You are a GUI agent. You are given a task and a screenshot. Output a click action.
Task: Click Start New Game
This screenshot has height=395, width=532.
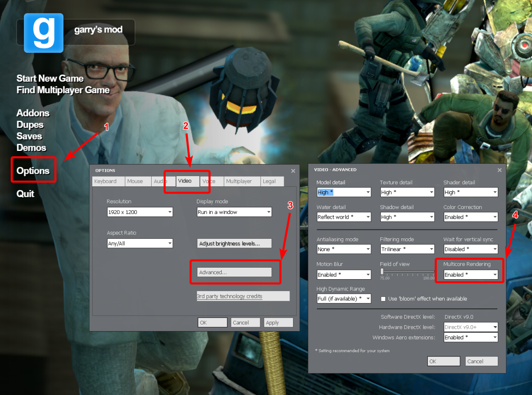click(x=50, y=79)
